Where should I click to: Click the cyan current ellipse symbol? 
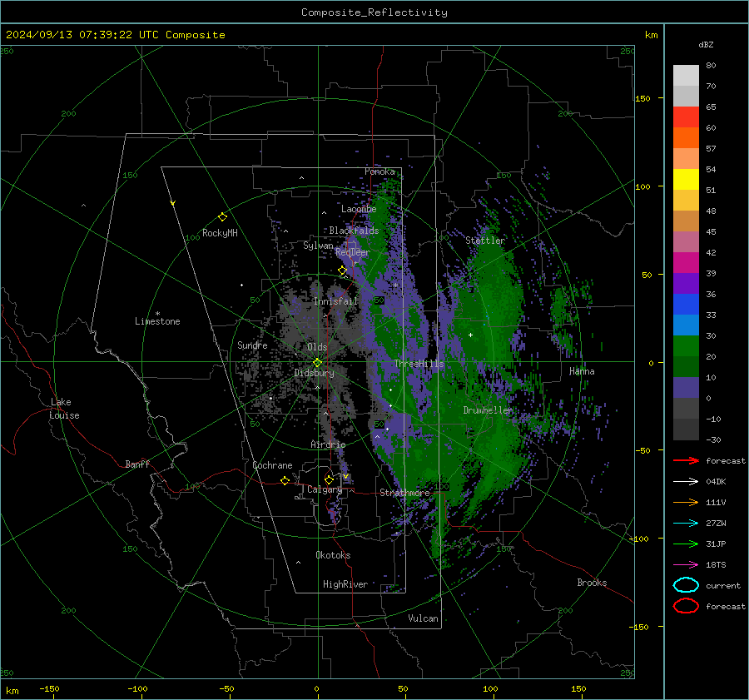[686, 585]
